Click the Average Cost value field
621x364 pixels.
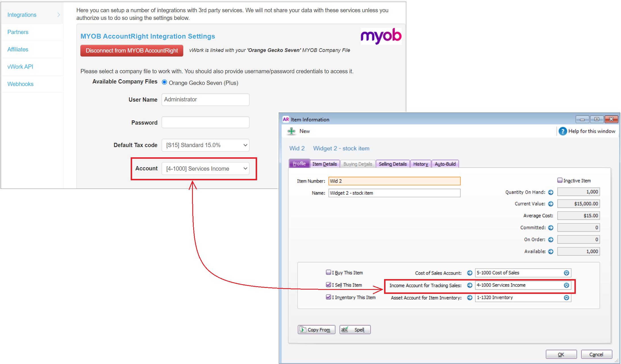578,216
